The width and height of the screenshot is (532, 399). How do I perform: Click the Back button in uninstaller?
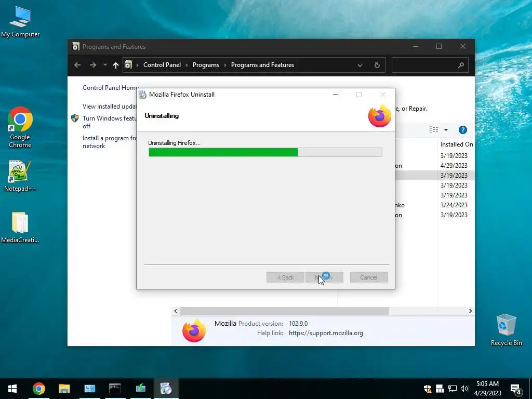(x=285, y=277)
